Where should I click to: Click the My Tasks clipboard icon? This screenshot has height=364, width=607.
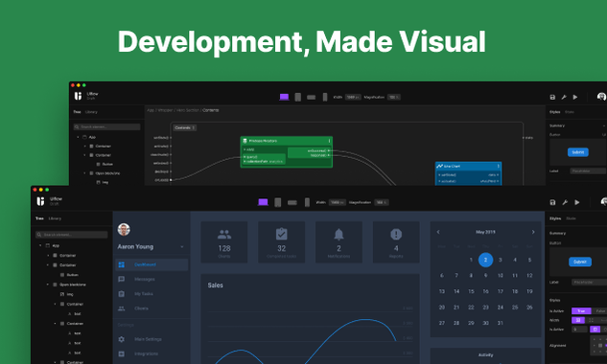point(121,294)
